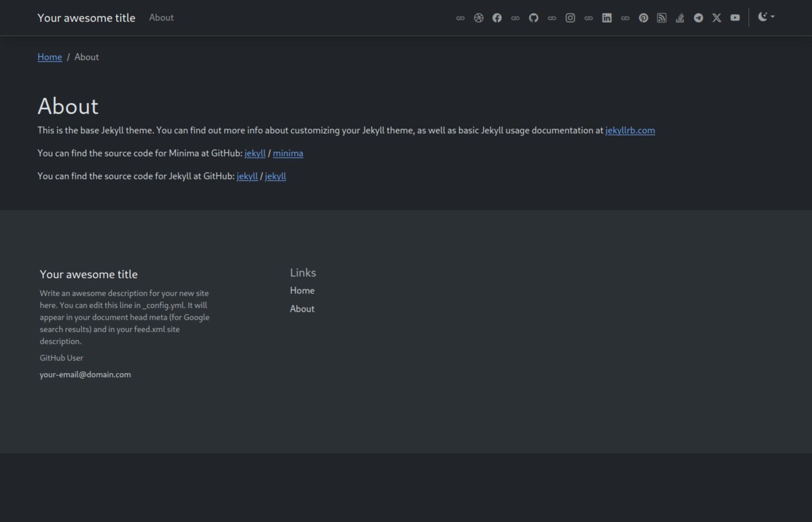812x522 pixels.
Task: Select the LinkedIn icon
Action: [606, 18]
